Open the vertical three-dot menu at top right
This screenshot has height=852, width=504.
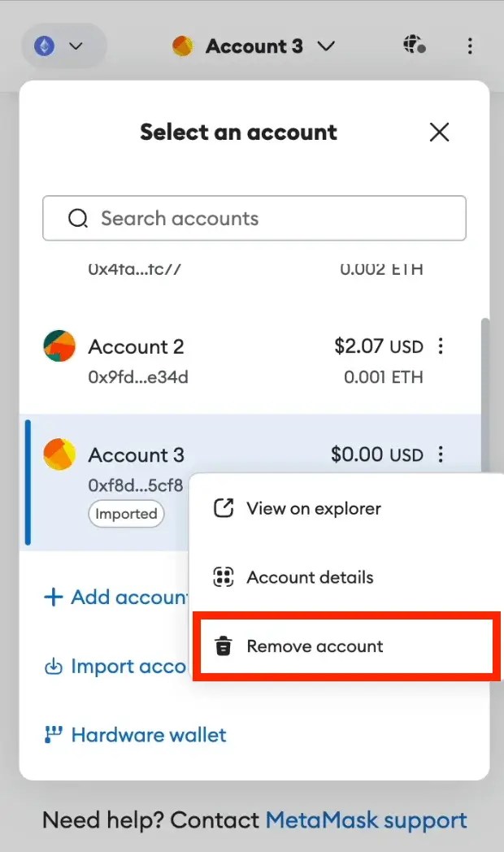[471, 46]
